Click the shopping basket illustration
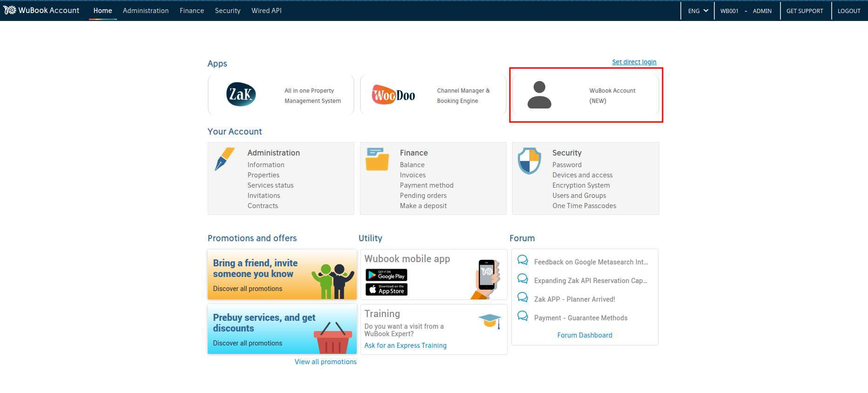The image size is (868, 393). (333, 338)
